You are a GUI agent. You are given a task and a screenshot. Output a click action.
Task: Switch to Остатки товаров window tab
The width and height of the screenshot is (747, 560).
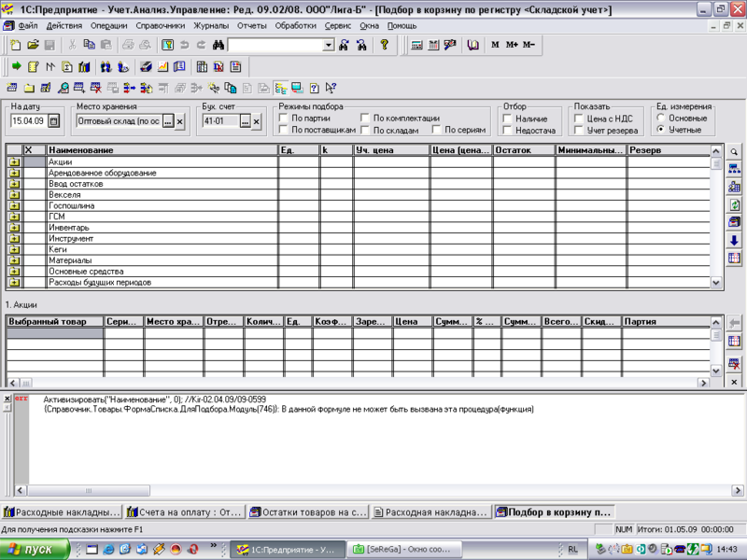pos(308,511)
